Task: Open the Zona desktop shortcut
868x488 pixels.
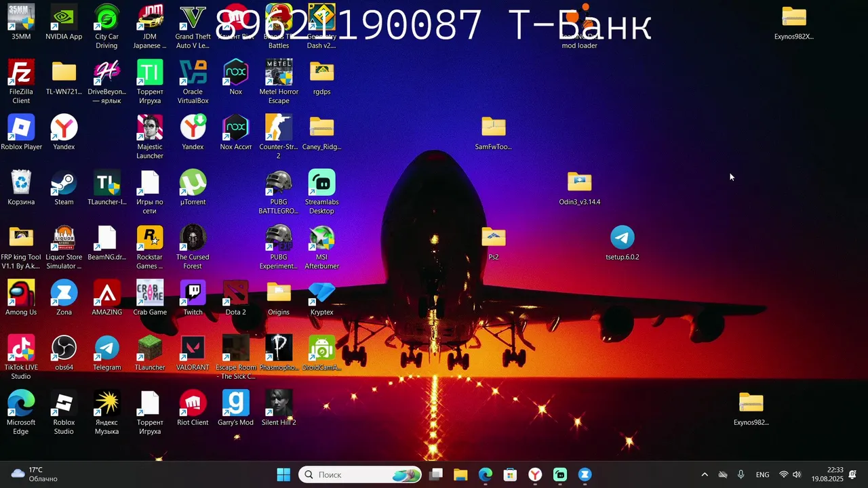Action: [64, 298]
